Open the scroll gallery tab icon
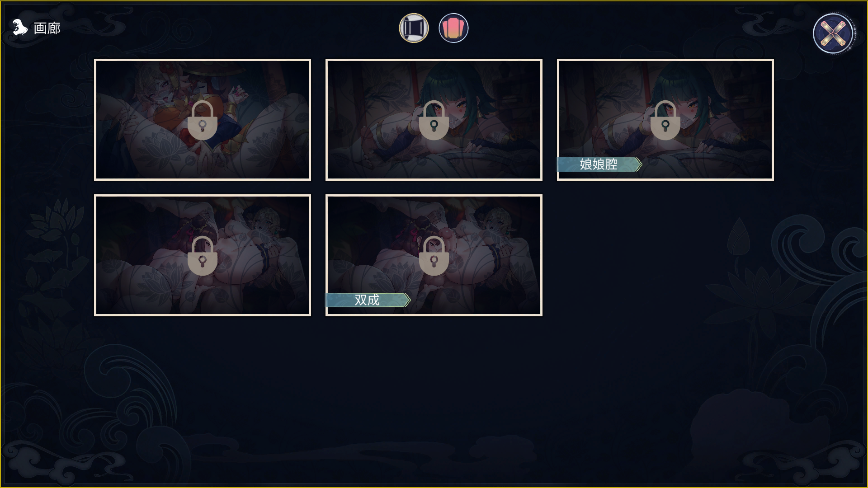868x488 pixels. (414, 28)
